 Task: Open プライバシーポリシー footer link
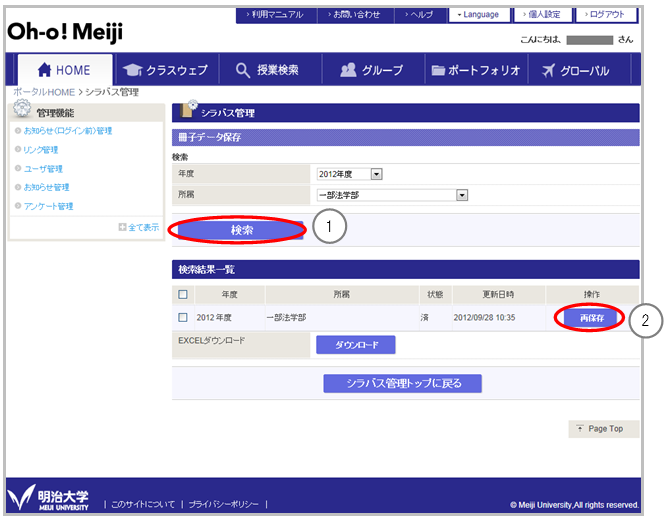click(223, 504)
